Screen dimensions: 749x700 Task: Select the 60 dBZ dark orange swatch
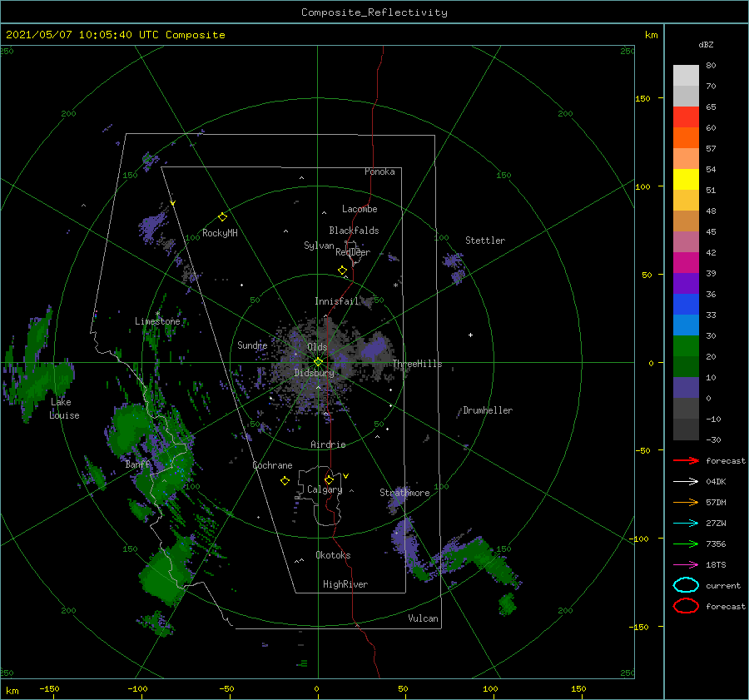pyautogui.click(x=686, y=137)
